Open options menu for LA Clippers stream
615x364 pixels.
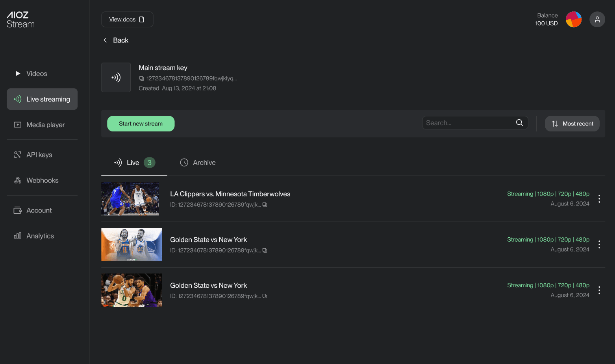point(599,199)
